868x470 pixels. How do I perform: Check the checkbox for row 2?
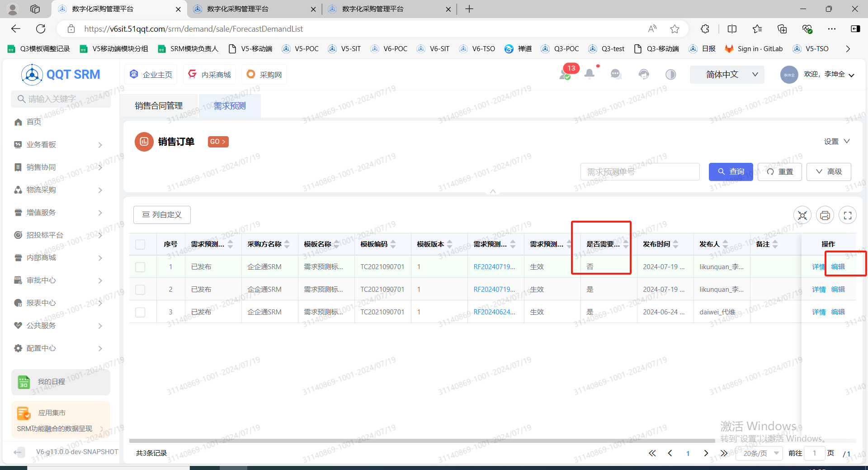[x=140, y=289]
